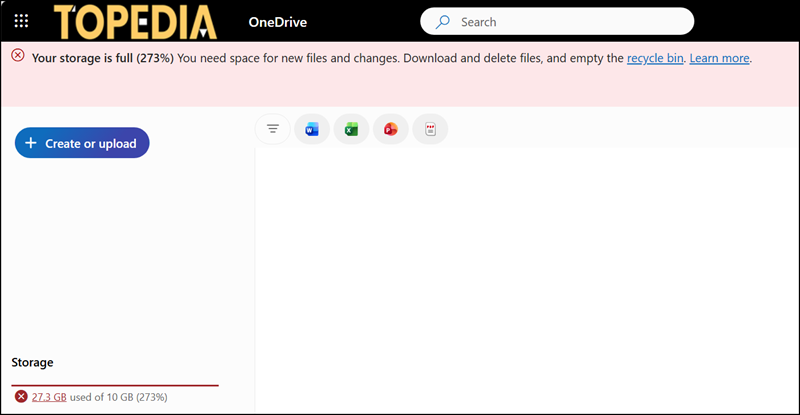Screen dimensions: 800x415
Task: Click the storage full error icon
Action: (21, 397)
